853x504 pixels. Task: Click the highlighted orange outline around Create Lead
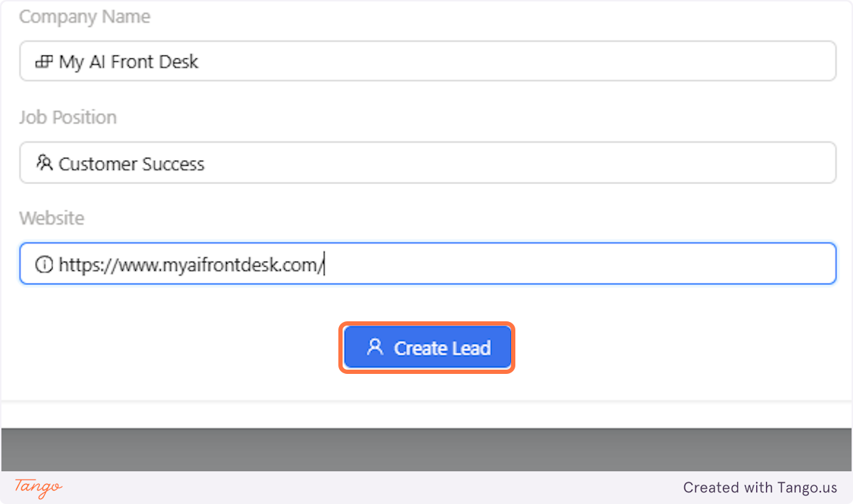click(x=427, y=325)
